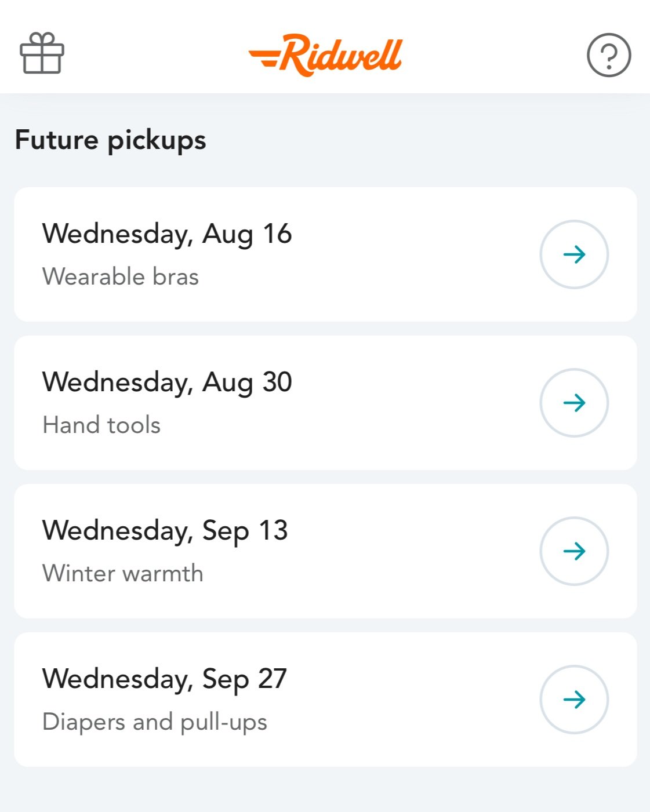Select the Wednesday, Aug 16 date text
The height and width of the screenshot is (812, 650).
click(167, 235)
